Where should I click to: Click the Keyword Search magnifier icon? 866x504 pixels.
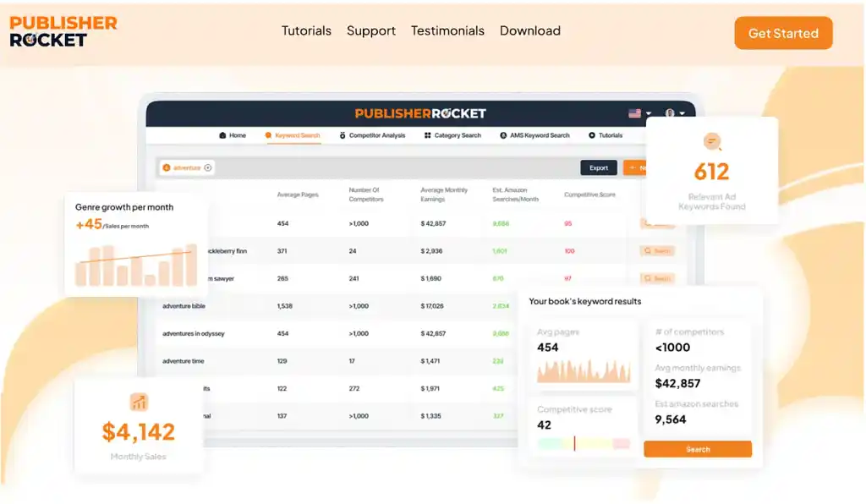click(x=267, y=135)
